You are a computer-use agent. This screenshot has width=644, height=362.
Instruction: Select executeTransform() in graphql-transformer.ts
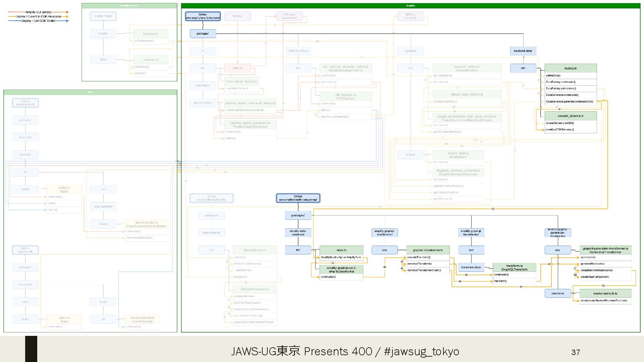click(419, 257)
